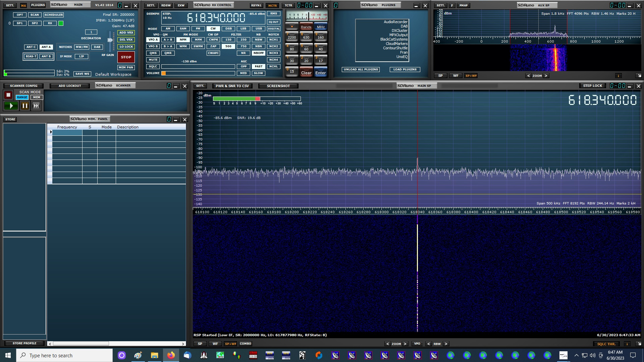Skip forward in the scanner
This screenshot has height=362, width=644.
36,106
